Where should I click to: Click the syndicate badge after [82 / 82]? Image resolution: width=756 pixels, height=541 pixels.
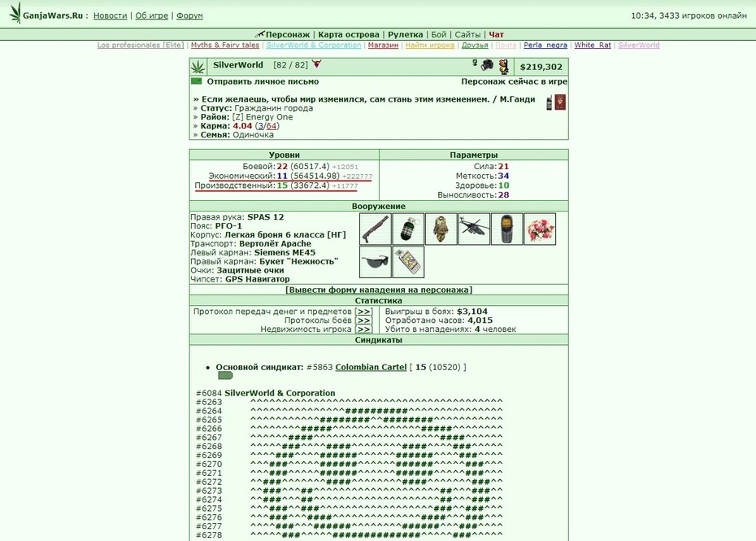pos(316,63)
